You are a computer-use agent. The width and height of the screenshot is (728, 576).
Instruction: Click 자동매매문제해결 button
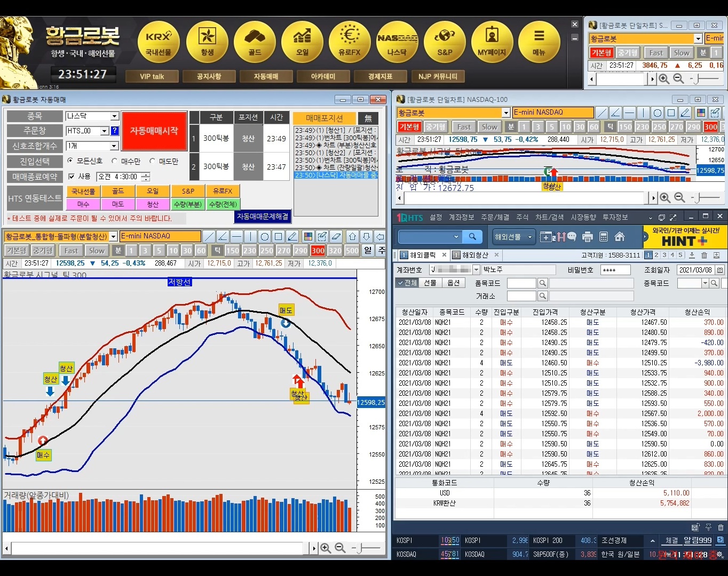(x=263, y=217)
